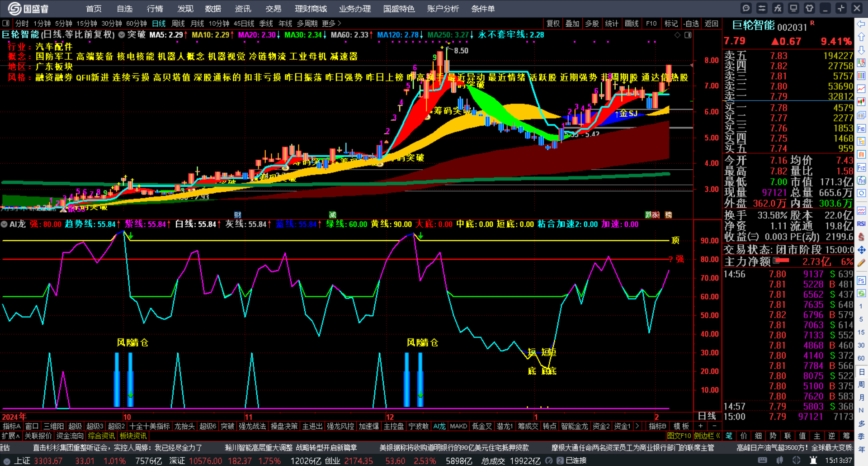This screenshot has width=868, height=466.
Task: Click the 返回 back button
Action: [x=711, y=24]
